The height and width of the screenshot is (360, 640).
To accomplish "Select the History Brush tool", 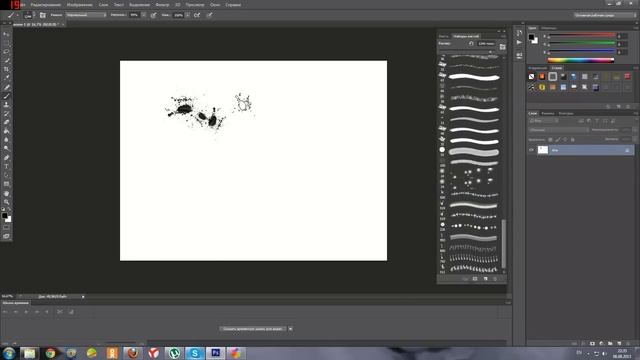I will click(6, 113).
